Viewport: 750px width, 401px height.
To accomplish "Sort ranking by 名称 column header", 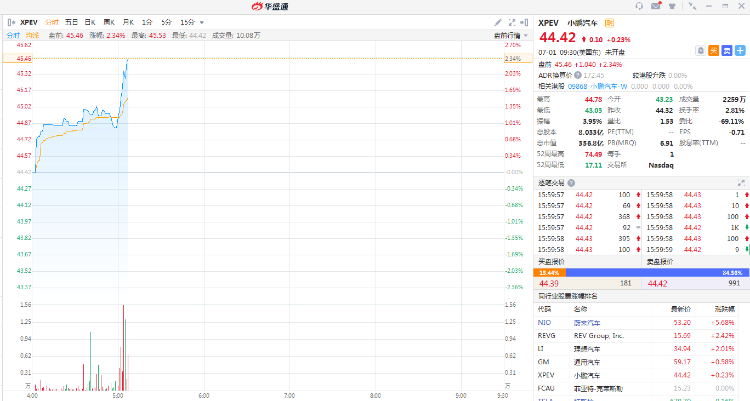I will click(x=580, y=309).
